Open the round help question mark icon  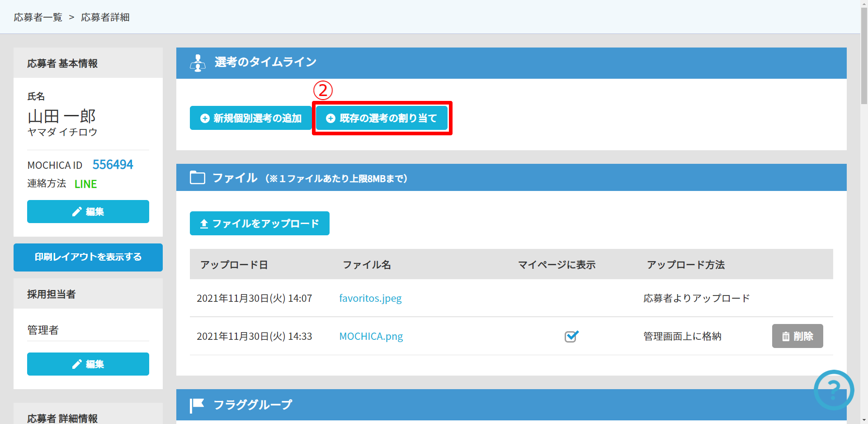834,389
